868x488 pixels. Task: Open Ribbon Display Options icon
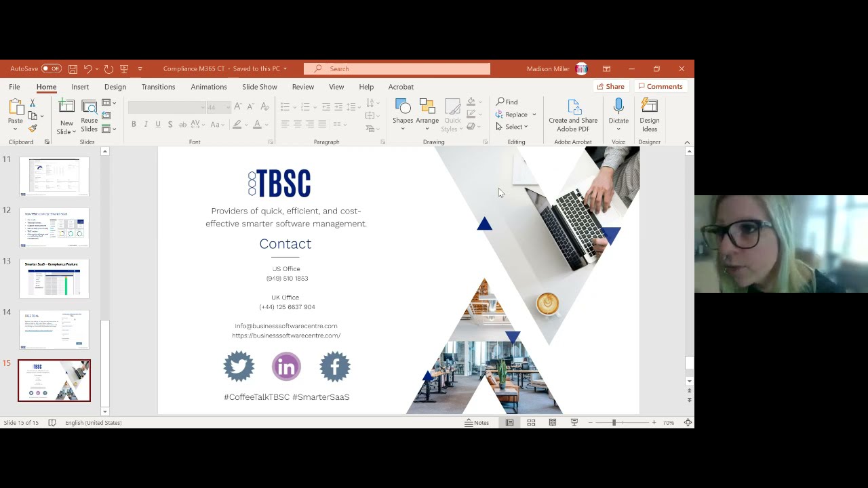(x=606, y=68)
